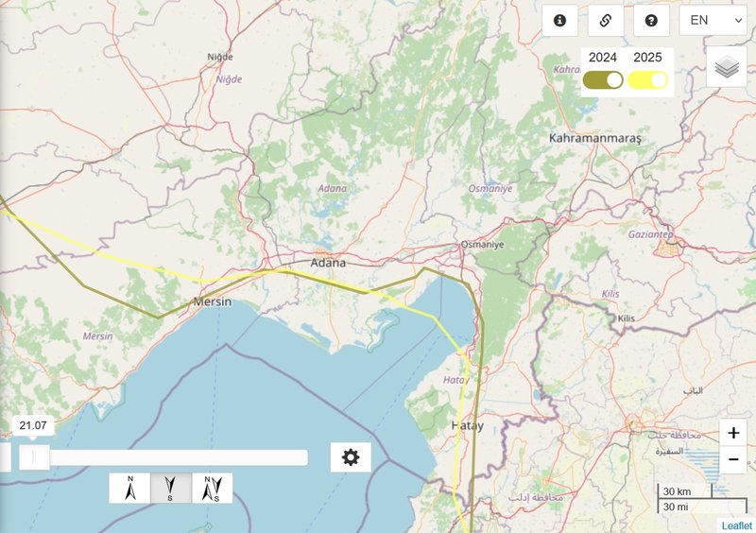Click the Adana city label
Viewport: 756px width, 533px height.
pyautogui.click(x=328, y=263)
